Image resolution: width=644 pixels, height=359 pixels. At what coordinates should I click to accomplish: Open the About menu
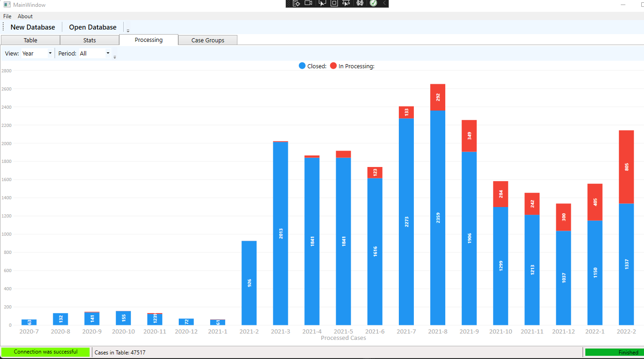coord(25,16)
